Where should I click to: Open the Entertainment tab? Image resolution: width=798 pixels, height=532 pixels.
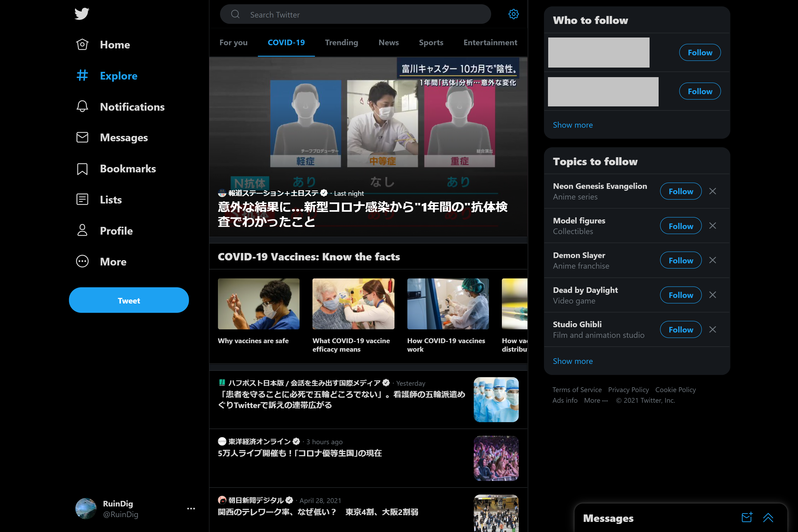click(x=490, y=43)
